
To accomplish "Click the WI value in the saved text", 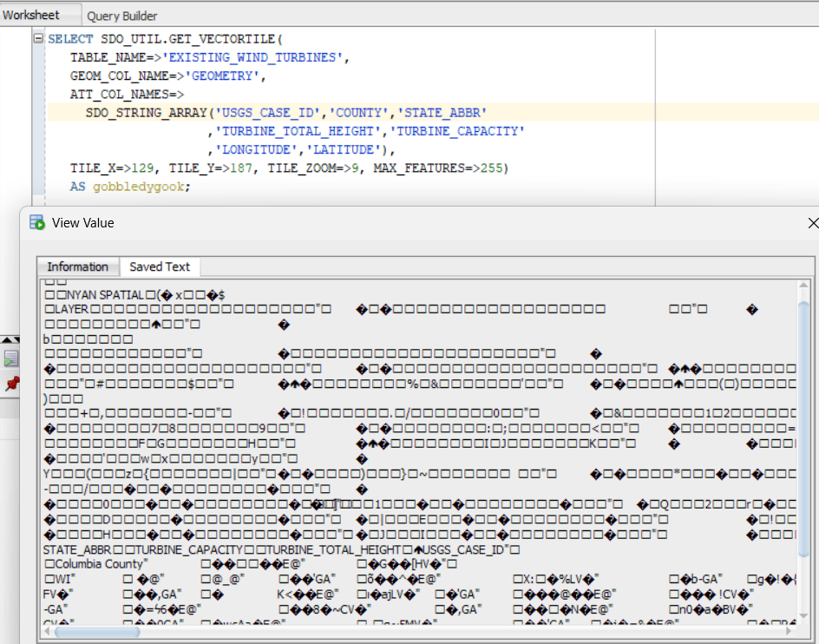I will pyautogui.click(x=62, y=580).
